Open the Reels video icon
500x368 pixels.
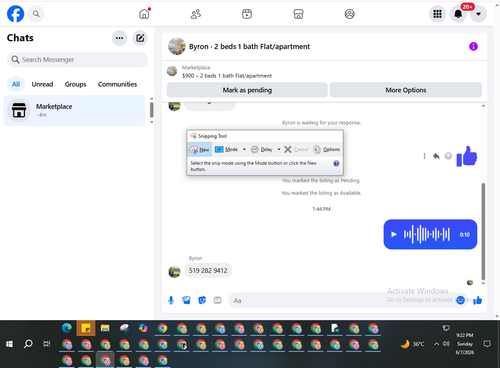pyautogui.click(x=247, y=14)
